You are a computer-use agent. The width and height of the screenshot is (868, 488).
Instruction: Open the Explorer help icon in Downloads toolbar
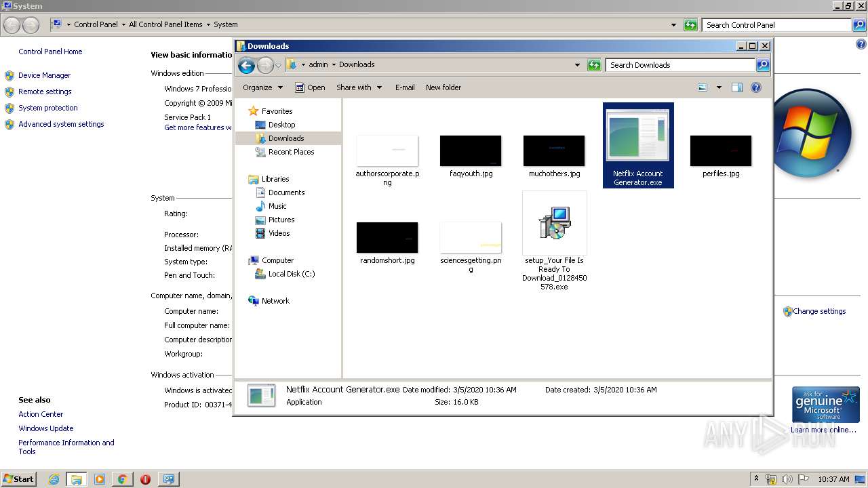[x=756, y=87]
